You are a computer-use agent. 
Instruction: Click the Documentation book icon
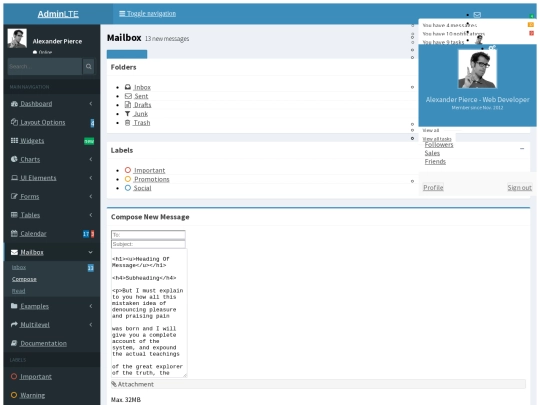pos(14,343)
